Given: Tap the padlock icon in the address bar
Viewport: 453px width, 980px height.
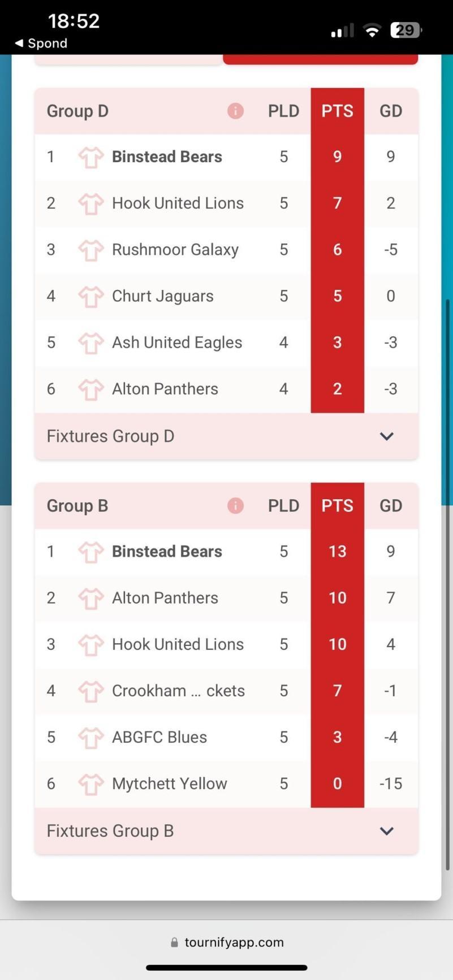Looking at the screenshot, I should click(174, 942).
